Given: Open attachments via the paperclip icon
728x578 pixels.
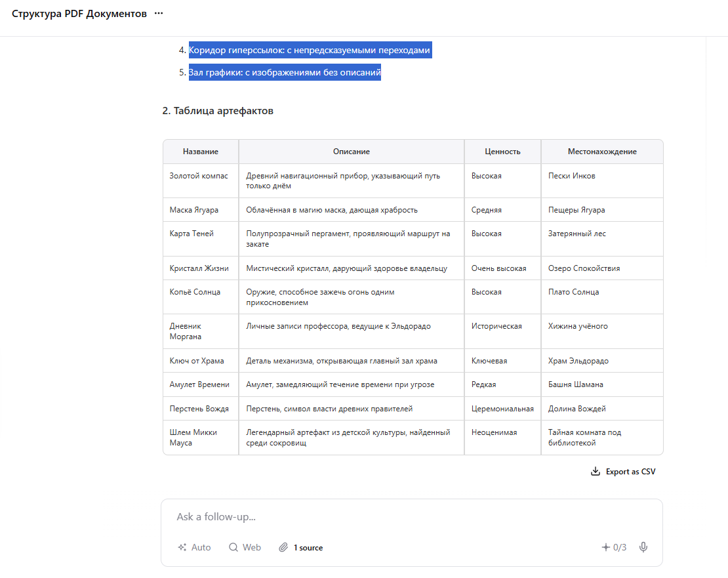Looking at the screenshot, I should (283, 547).
